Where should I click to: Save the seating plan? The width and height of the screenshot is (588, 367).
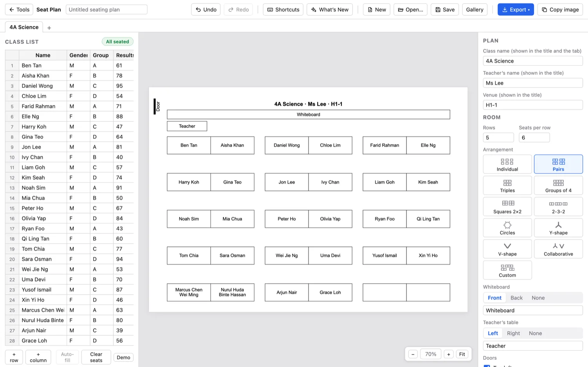click(x=445, y=9)
